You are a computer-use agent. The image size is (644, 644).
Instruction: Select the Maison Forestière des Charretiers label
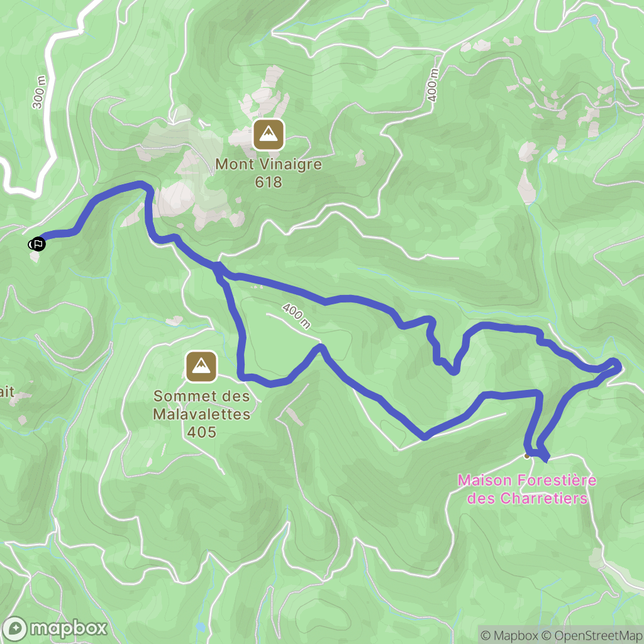tap(528, 489)
